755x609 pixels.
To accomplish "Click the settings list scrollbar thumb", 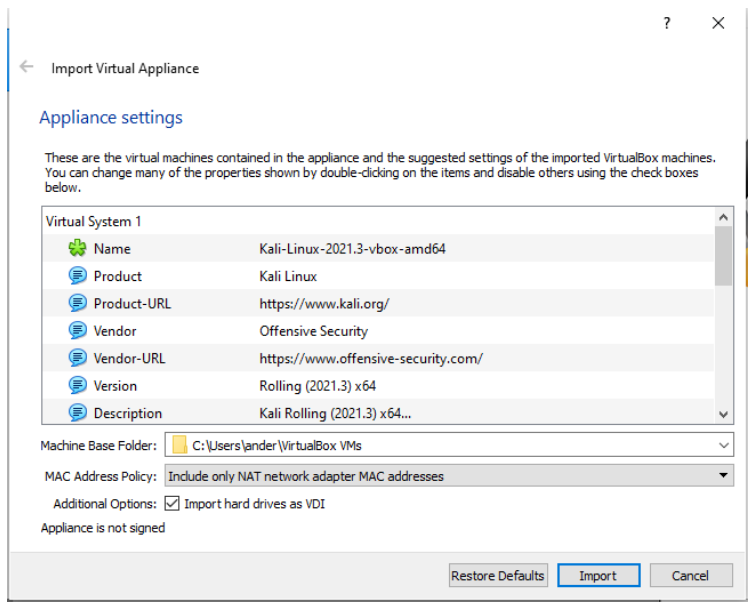I will click(x=723, y=256).
